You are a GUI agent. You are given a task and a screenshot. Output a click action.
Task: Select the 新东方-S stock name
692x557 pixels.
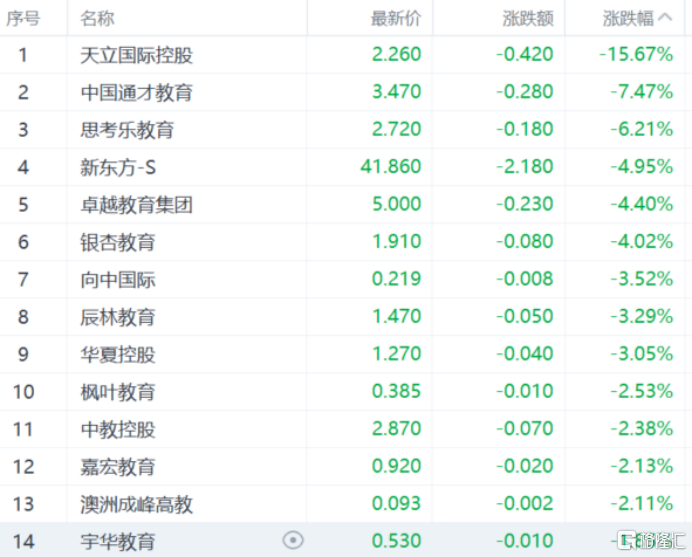pyautogui.click(x=118, y=167)
